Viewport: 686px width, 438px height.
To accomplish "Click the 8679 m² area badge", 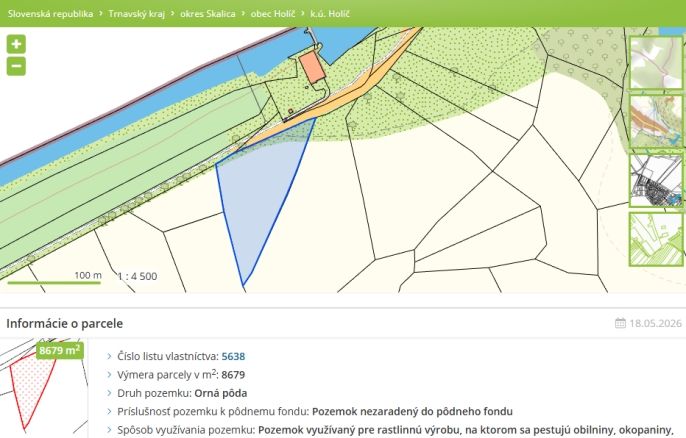I will tap(60, 350).
